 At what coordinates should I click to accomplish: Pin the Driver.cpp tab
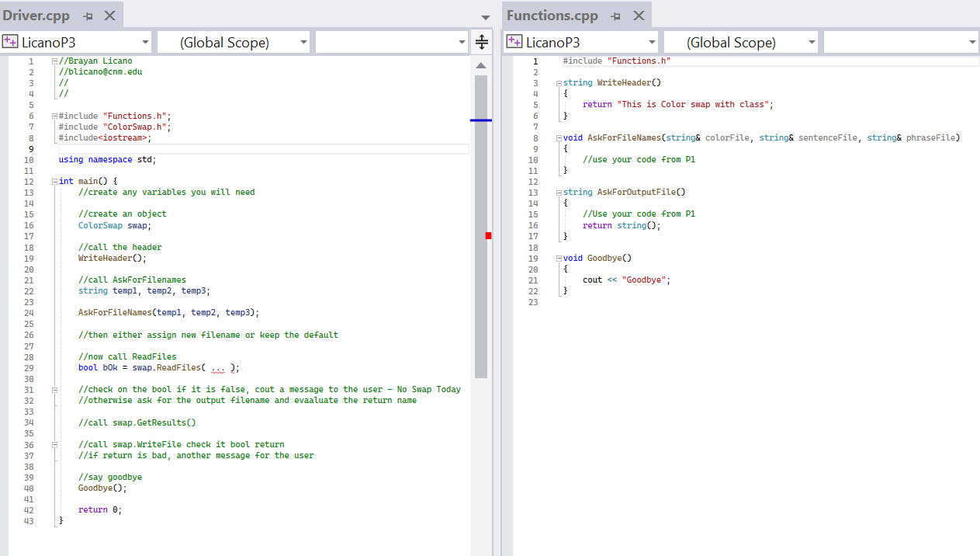[88, 15]
